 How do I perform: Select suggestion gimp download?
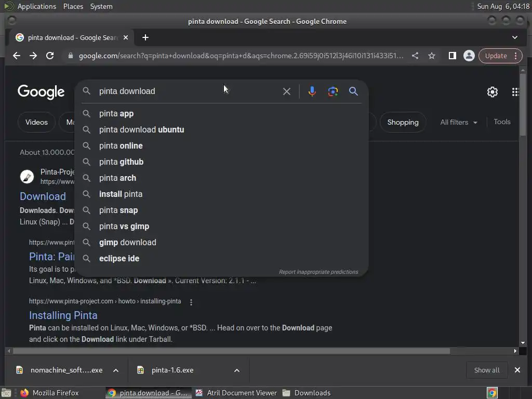(221, 243)
